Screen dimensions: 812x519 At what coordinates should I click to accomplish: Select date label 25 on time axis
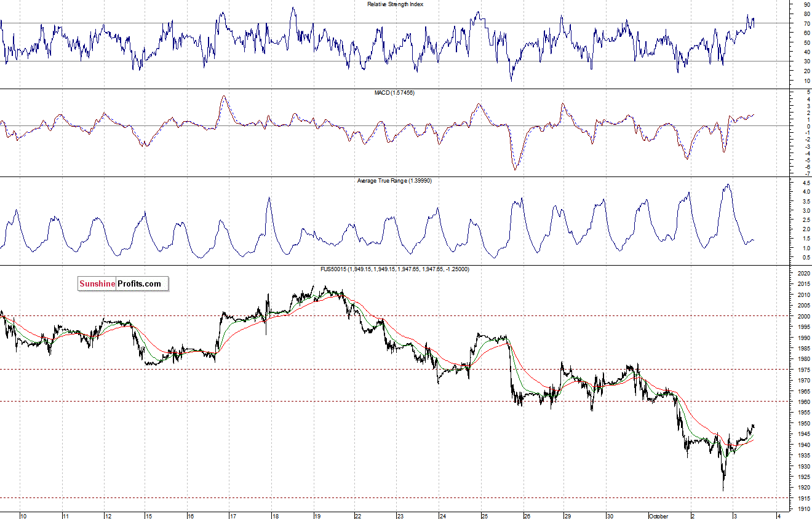coord(484,516)
